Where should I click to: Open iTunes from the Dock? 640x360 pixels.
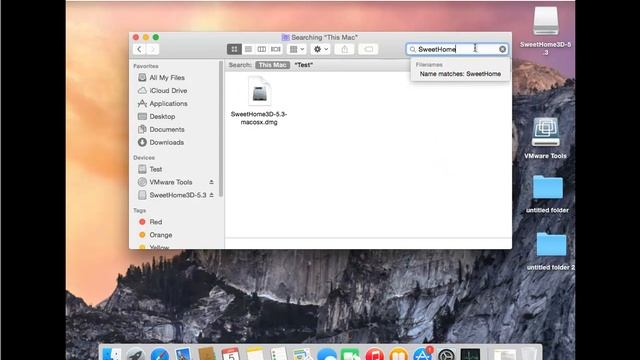coord(374,354)
